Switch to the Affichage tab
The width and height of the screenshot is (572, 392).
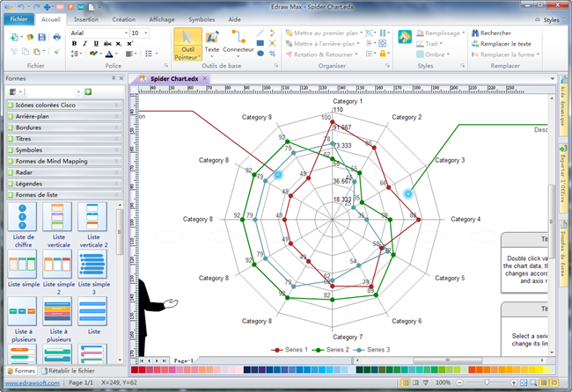click(x=161, y=18)
